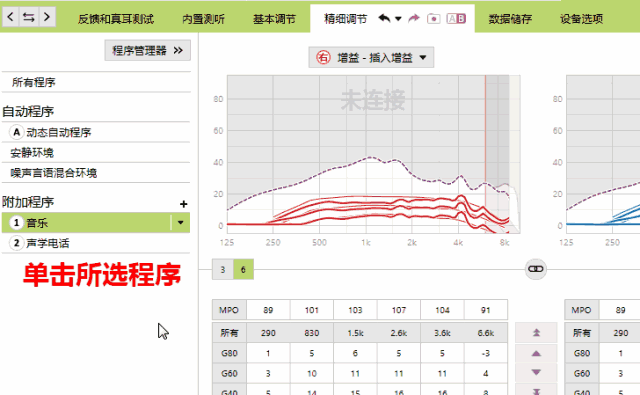This screenshot has width=640, height=395.
Task: Click the 右 ear indicator icon
Action: (323, 58)
